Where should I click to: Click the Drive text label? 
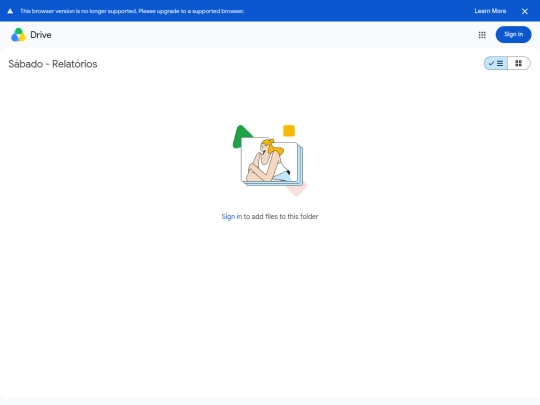click(41, 35)
